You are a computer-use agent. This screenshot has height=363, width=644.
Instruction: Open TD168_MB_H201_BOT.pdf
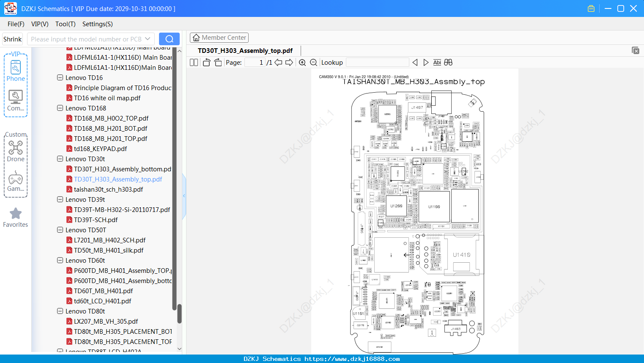click(x=110, y=129)
